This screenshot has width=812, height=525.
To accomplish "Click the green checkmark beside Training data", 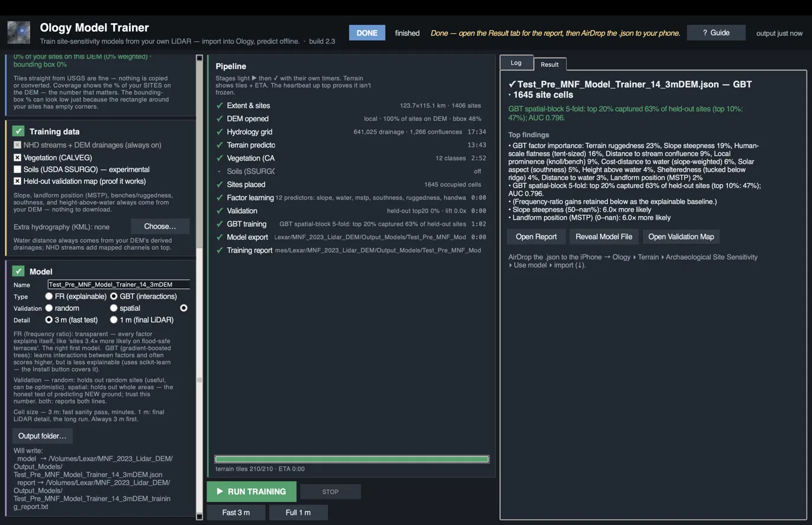I will pyautogui.click(x=18, y=131).
